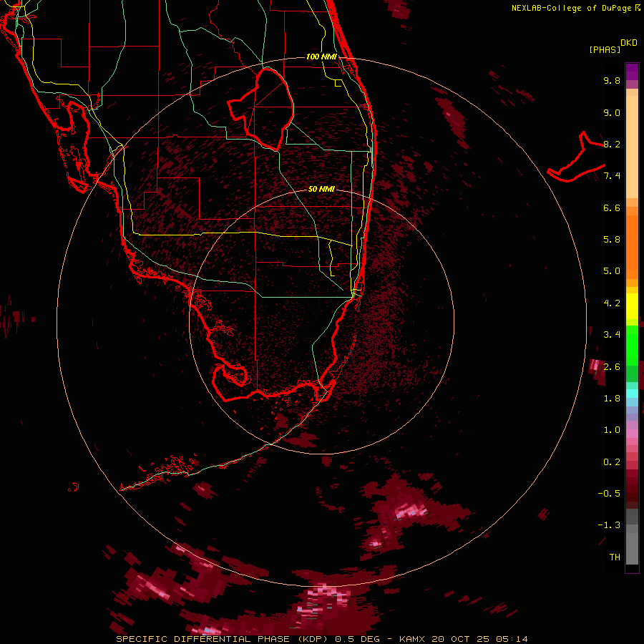This screenshot has height=644, width=644.
Task: Click the 6.6 value on the color scale
Action: point(612,208)
